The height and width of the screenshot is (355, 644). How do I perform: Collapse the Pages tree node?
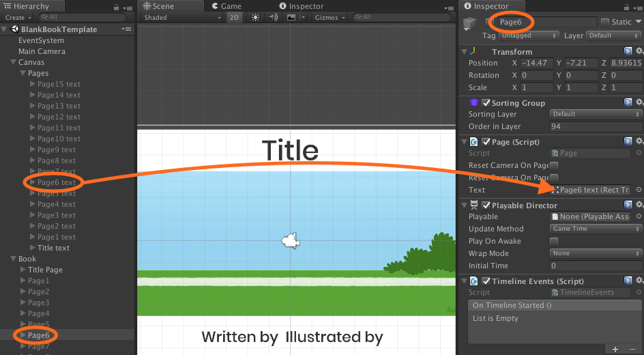pos(23,73)
